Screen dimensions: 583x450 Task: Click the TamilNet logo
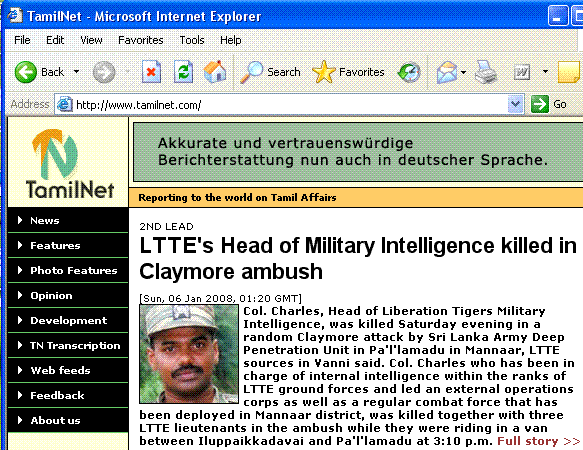pyautogui.click(x=69, y=163)
